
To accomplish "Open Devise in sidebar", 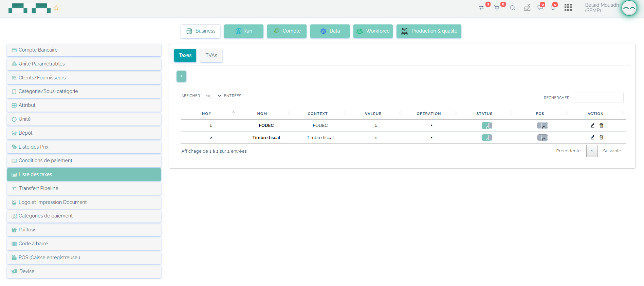I will pyautogui.click(x=84, y=271).
